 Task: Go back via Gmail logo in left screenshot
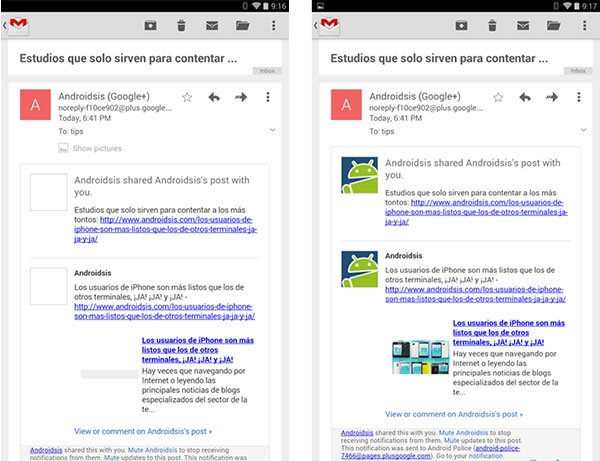pos(16,27)
